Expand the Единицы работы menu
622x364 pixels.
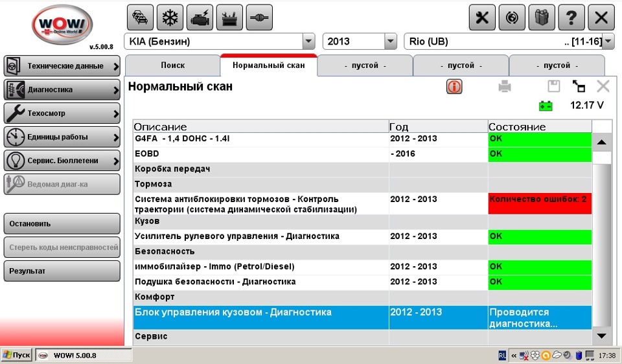[62, 137]
